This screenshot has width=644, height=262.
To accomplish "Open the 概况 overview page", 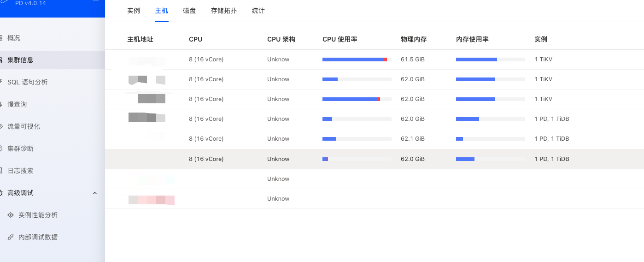I will [x=14, y=38].
